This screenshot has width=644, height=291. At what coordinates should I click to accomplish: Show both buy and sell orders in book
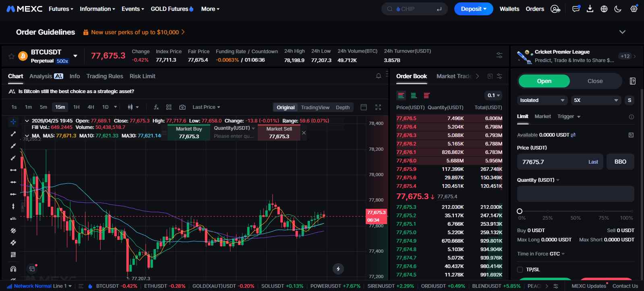[x=401, y=96]
